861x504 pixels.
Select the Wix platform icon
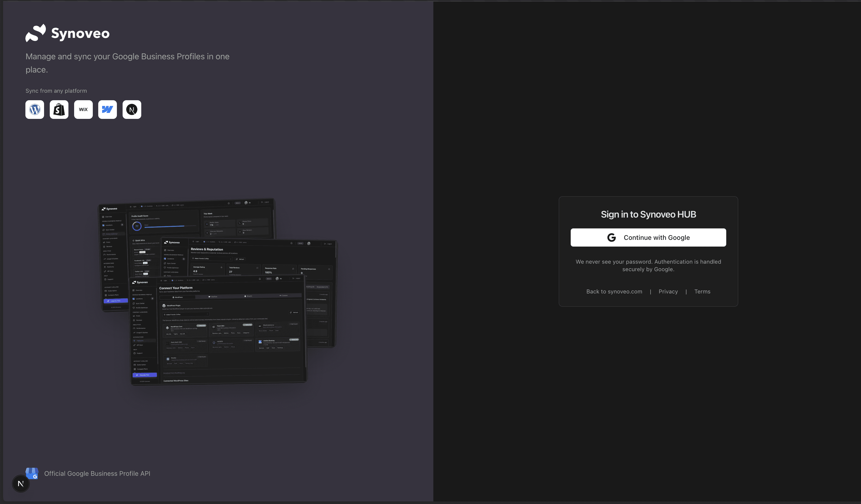click(83, 110)
